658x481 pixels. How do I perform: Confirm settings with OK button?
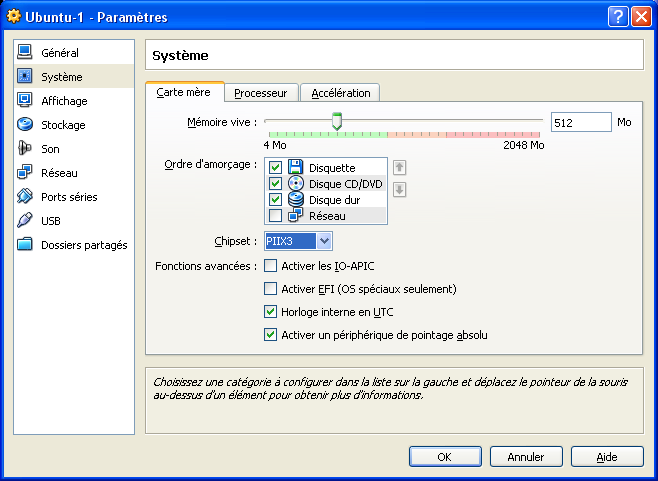tap(445, 456)
